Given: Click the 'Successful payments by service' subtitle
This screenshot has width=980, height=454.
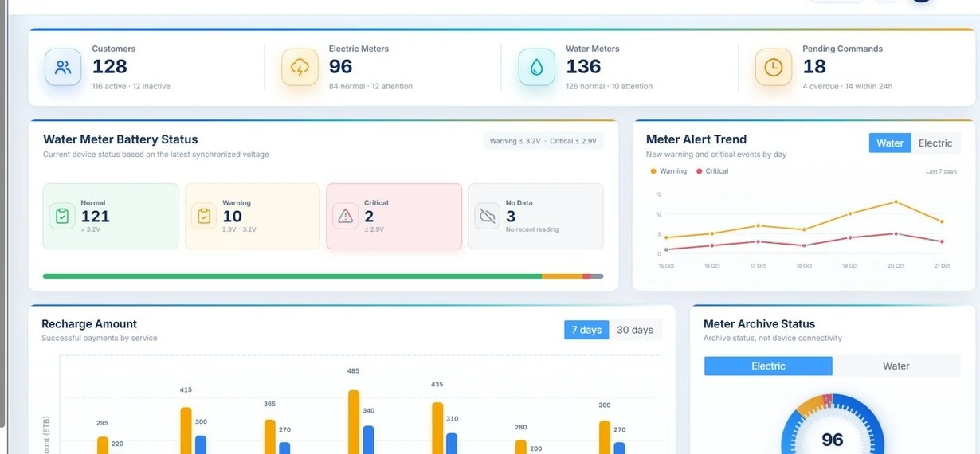Looking at the screenshot, I should tap(100, 339).
